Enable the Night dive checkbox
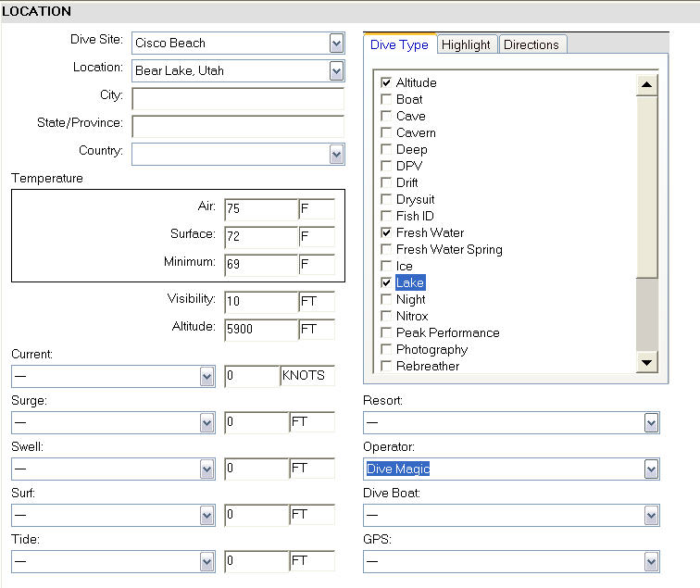Image resolution: width=700 pixels, height=588 pixels. 387,299
